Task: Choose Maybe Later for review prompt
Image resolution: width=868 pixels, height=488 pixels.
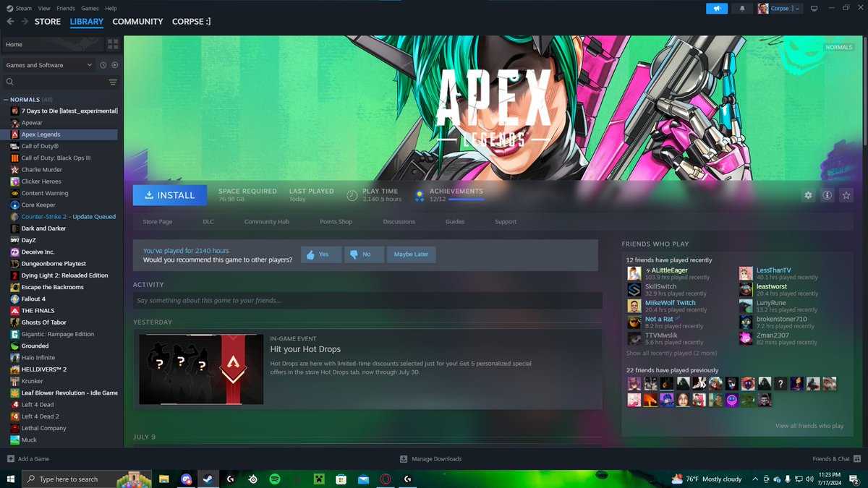Action: pyautogui.click(x=412, y=254)
